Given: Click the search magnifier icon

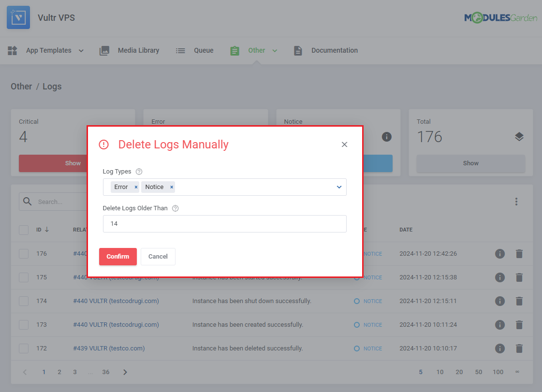Looking at the screenshot, I should point(27,202).
